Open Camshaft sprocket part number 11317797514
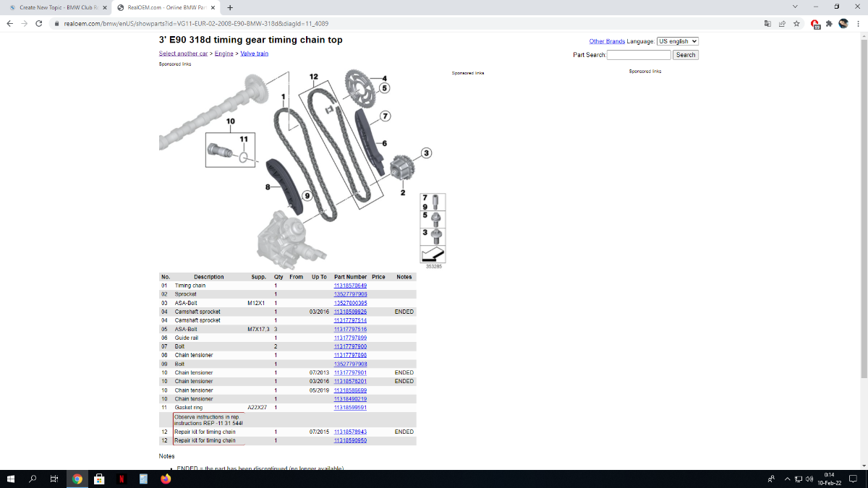The width and height of the screenshot is (868, 488). [x=350, y=320]
